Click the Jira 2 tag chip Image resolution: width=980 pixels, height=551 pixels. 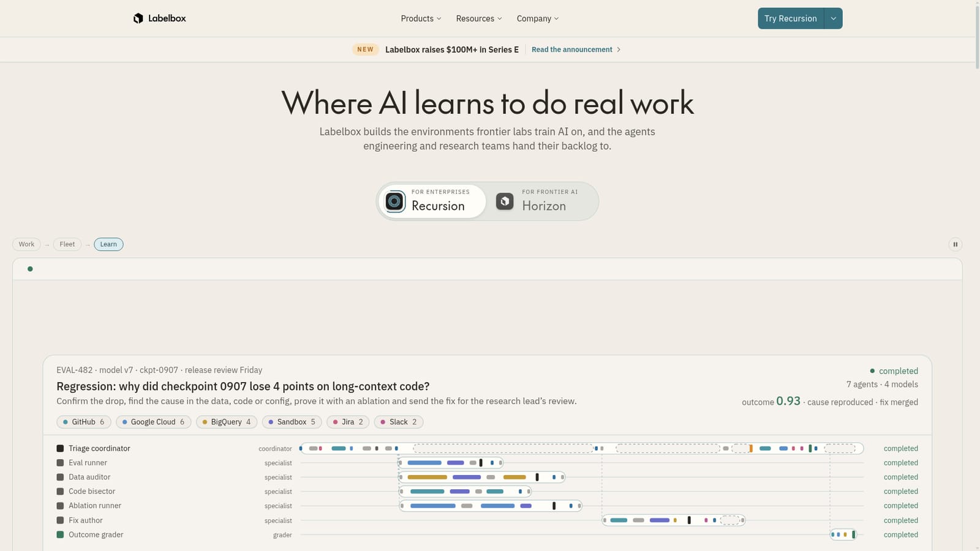pyautogui.click(x=348, y=422)
